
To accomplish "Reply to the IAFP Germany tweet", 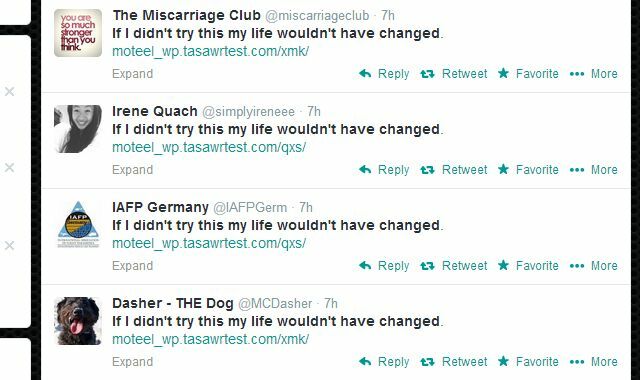I will coord(384,266).
